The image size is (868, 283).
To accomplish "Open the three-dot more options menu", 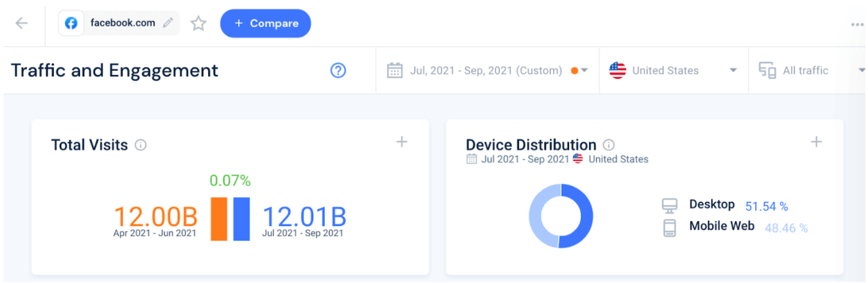I will pos(856,25).
